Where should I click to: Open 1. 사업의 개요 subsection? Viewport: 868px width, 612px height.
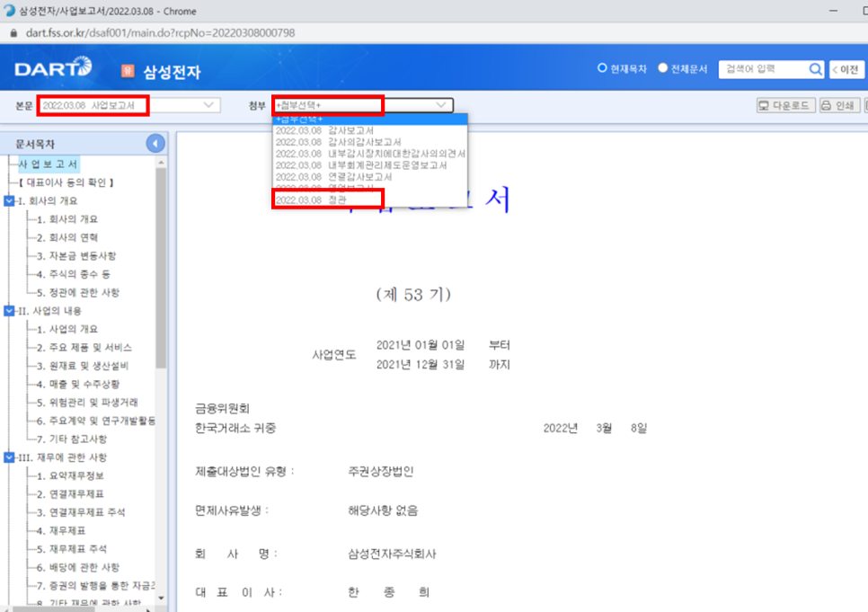[67, 329]
